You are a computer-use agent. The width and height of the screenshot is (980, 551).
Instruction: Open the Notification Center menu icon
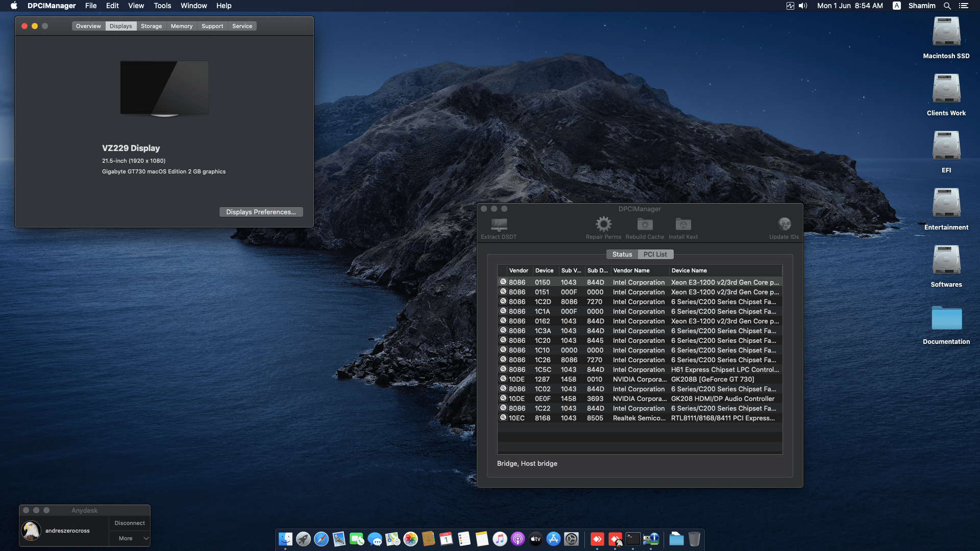[963, 6]
